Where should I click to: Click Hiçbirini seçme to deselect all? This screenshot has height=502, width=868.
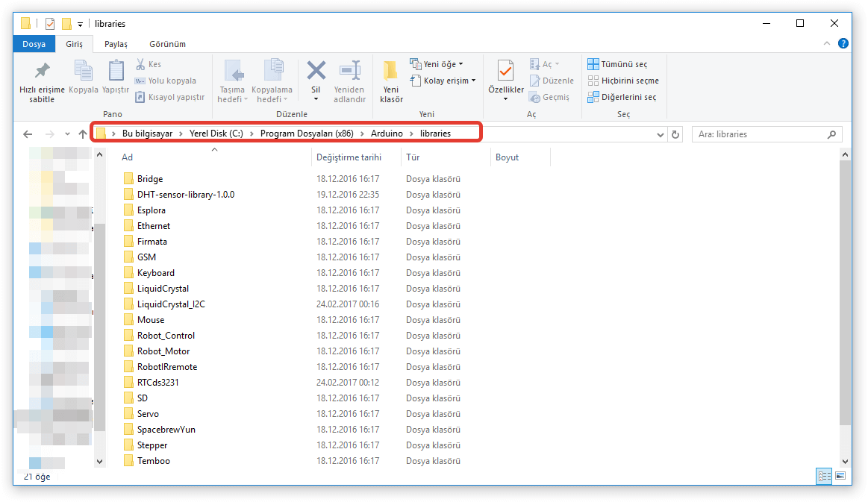point(623,81)
